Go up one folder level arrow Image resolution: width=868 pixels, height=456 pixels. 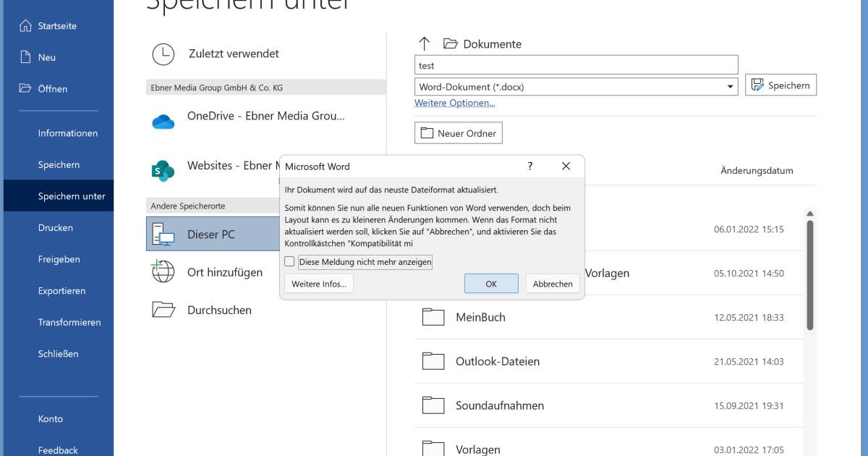tap(425, 43)
